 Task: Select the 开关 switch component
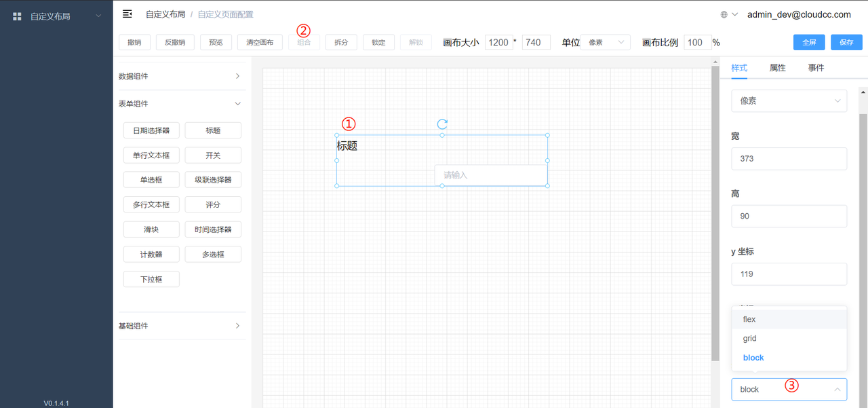tap(213, 155)
